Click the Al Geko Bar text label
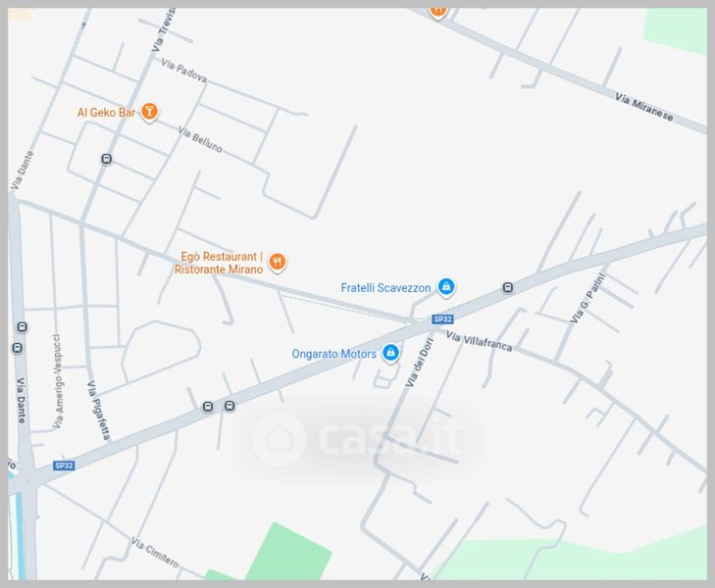715x588 pixels. (106, 112)
